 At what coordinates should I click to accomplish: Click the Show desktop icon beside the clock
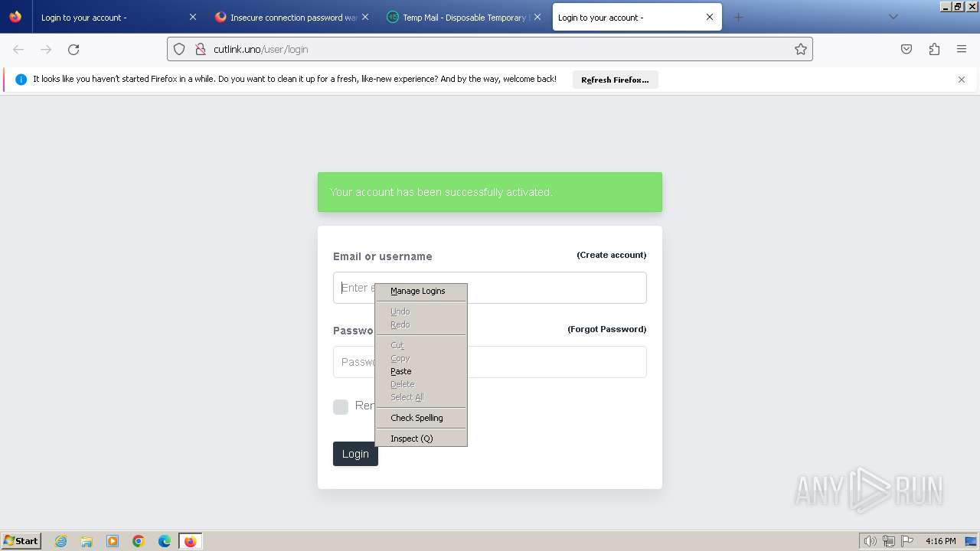(x=971, y=541)
